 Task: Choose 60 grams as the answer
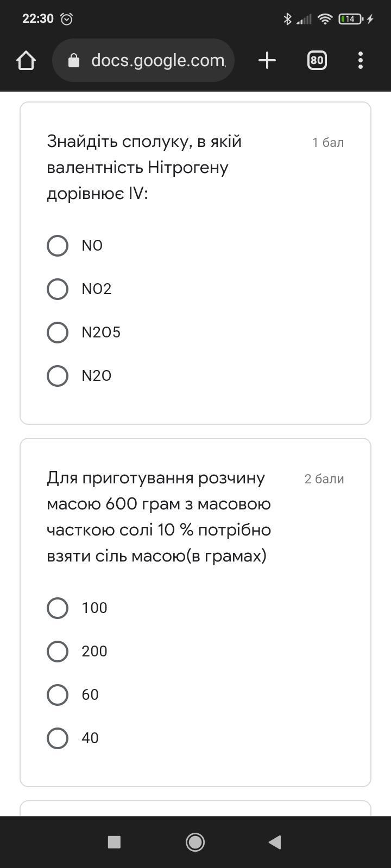pyautogui.click(x=58, y=695)
